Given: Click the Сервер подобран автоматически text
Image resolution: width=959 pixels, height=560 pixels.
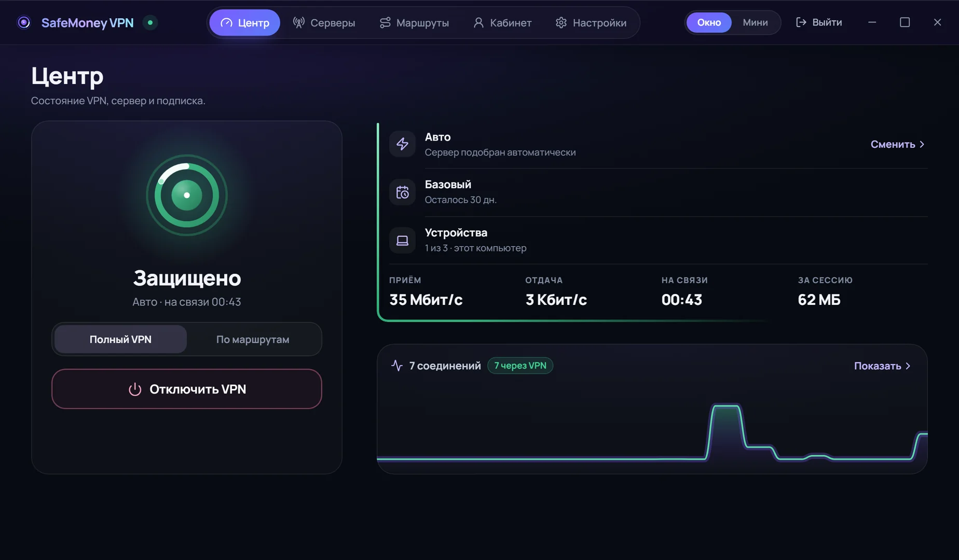Looking at the screenshot, I should (x=500, y=152).
